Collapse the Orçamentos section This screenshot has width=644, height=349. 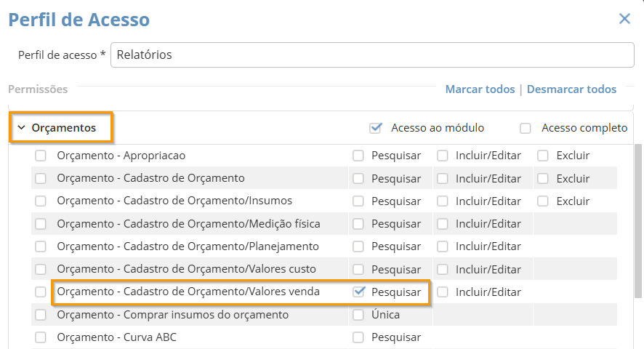pos(22,128)
